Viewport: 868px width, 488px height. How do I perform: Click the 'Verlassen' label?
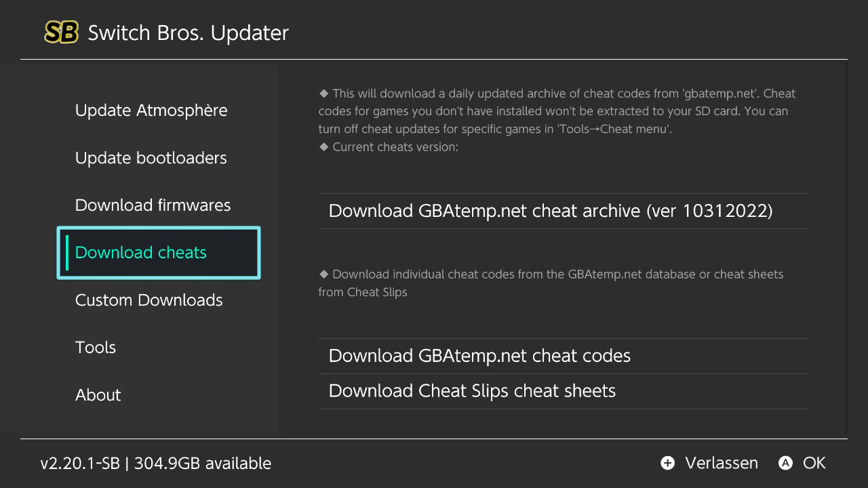pyautogui.click(x=722, y=463)
